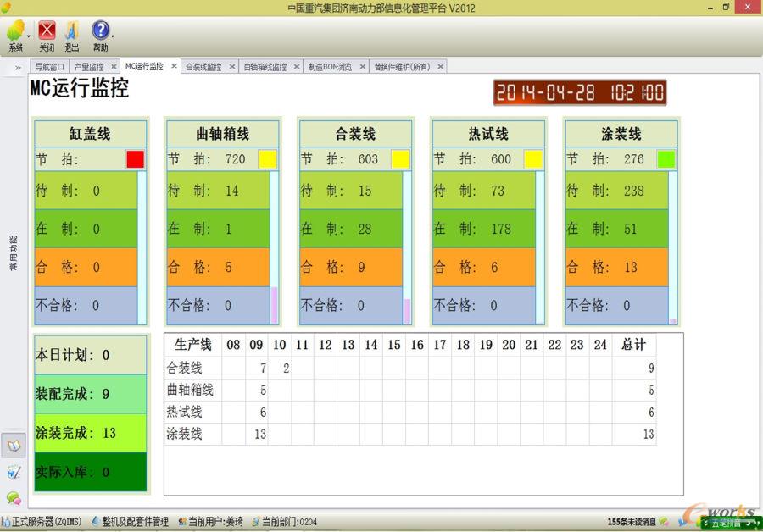763x532 pixels.
Task: Open dropdown arrow next to 帮助 button
Action: pyautogui.click(x=113, y=36)
